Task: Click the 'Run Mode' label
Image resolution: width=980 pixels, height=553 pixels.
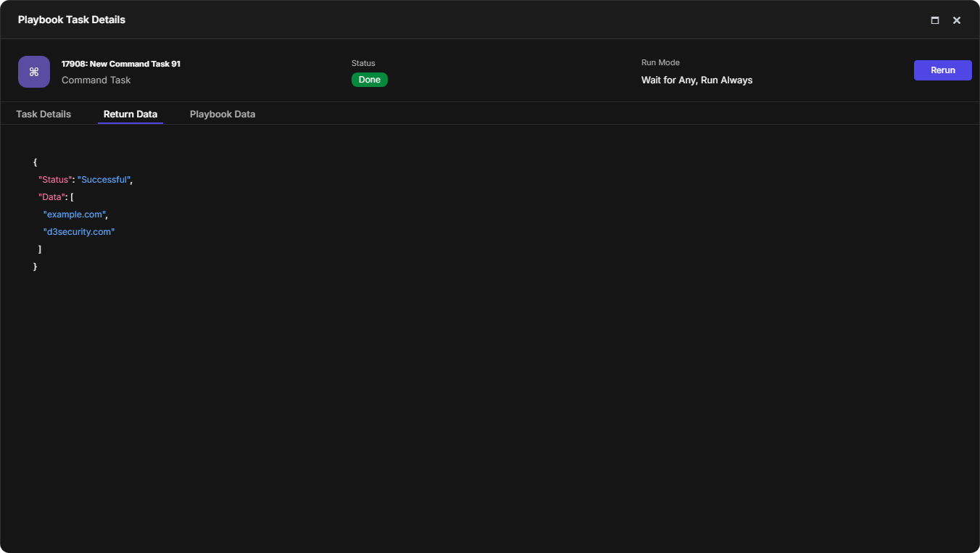Action: [660, 62]
